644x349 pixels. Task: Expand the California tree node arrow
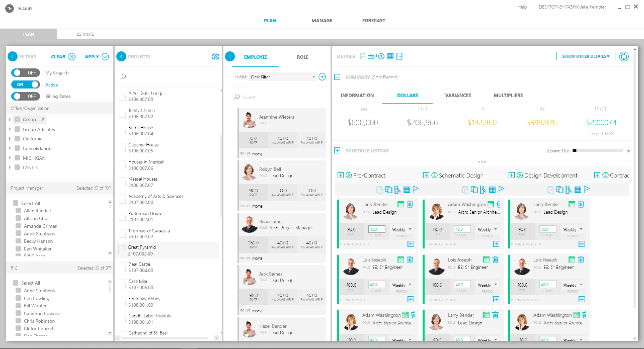10,139
